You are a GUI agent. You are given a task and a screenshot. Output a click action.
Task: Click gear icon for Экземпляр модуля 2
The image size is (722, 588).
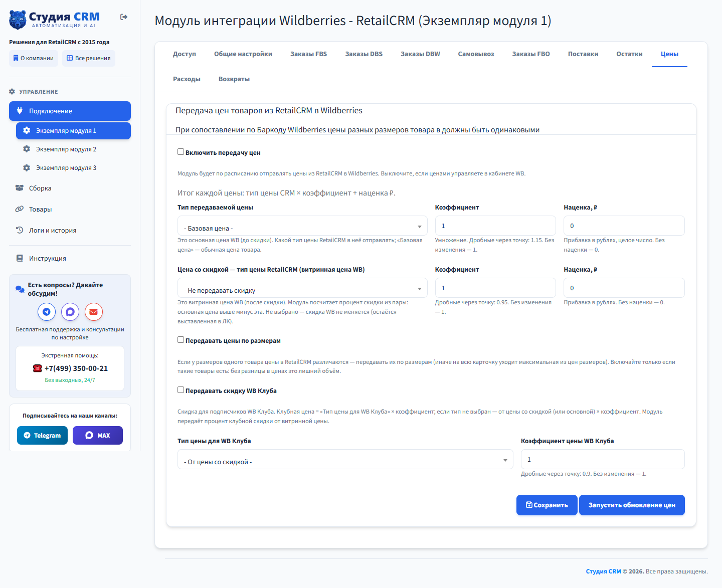(x=27, y=149)
